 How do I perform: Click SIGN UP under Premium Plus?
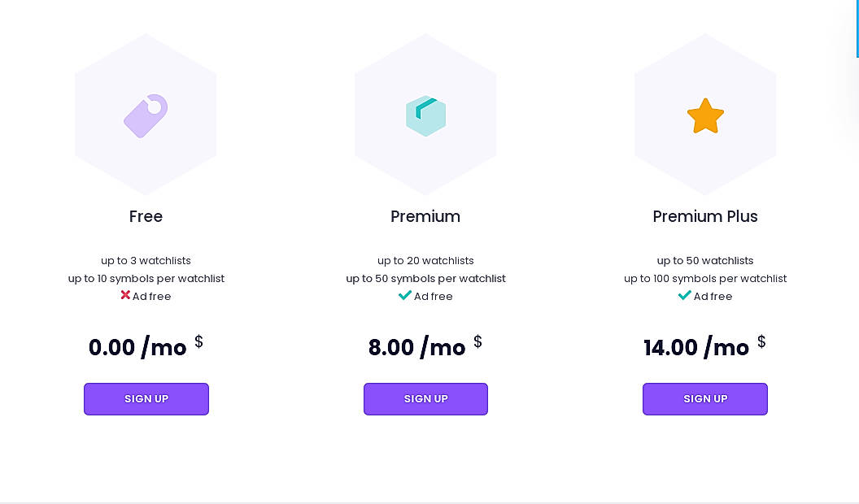pyautogui.click(x=705, y=399)
